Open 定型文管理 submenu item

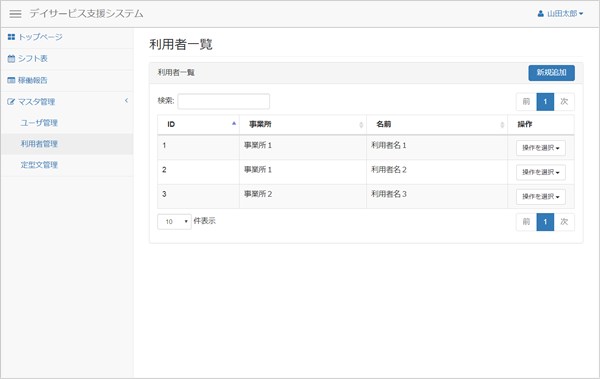point(39,165)
